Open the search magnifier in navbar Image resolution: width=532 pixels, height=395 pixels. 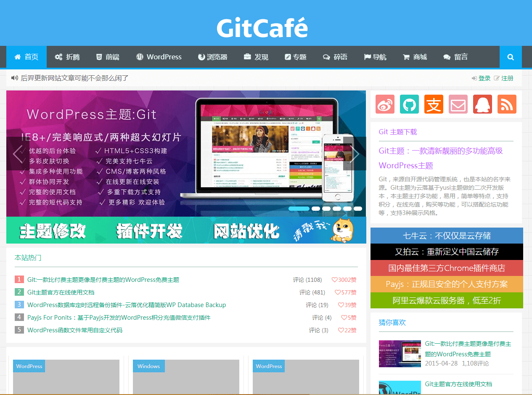coord(511,57)
